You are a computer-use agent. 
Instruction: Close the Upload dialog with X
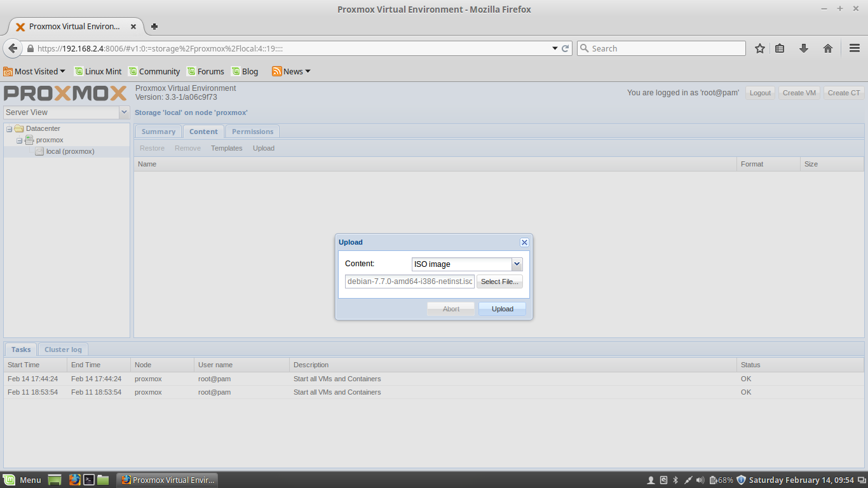pyautogui.click(x=524, y=242)
